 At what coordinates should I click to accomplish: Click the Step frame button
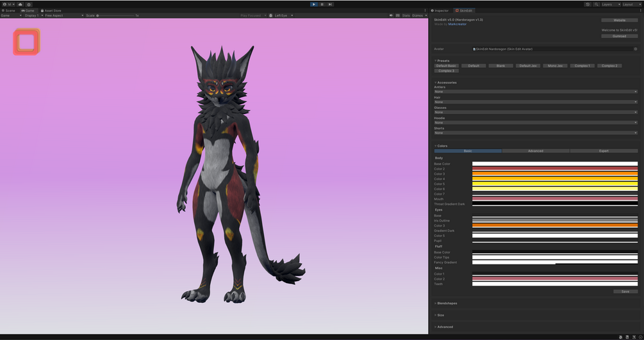coord(330,4)
